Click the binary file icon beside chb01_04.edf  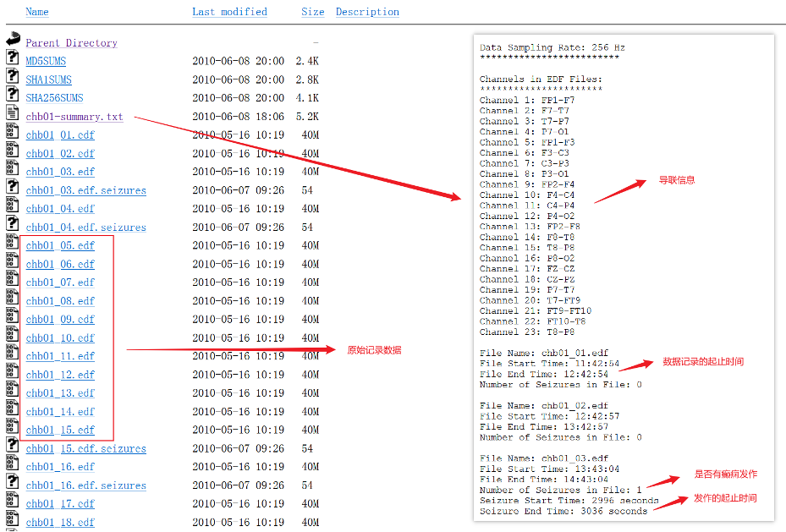[13, 205]
